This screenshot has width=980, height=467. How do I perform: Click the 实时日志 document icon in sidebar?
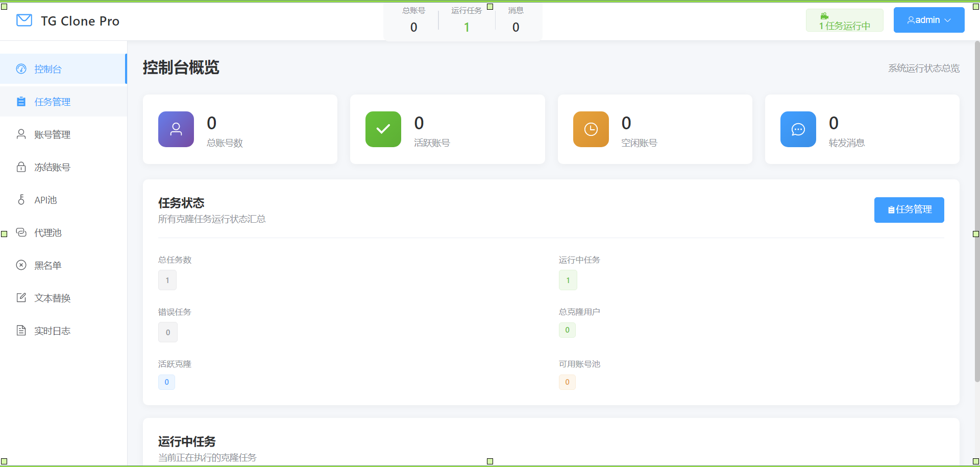tap(21, 331)
